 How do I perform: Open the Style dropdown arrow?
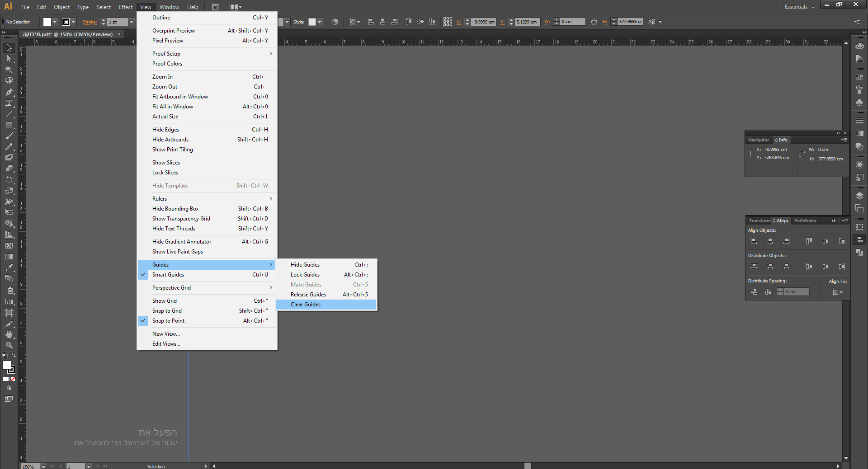[x=320, y=22]
